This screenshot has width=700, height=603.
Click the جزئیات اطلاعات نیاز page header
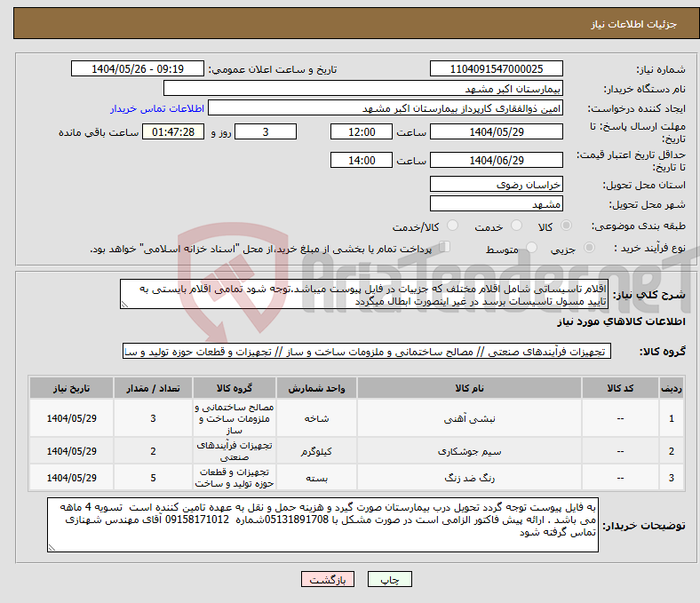(x=633, y=24)
